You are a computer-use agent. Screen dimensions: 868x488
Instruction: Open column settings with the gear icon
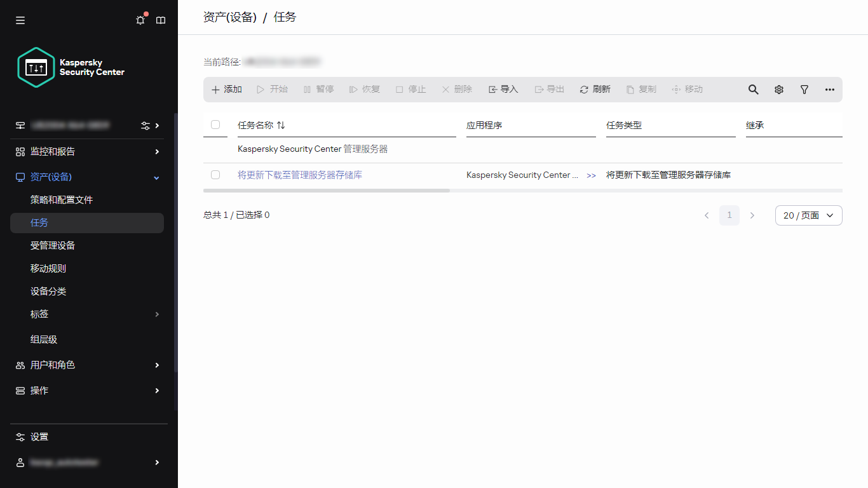click(x=778, y=90)
